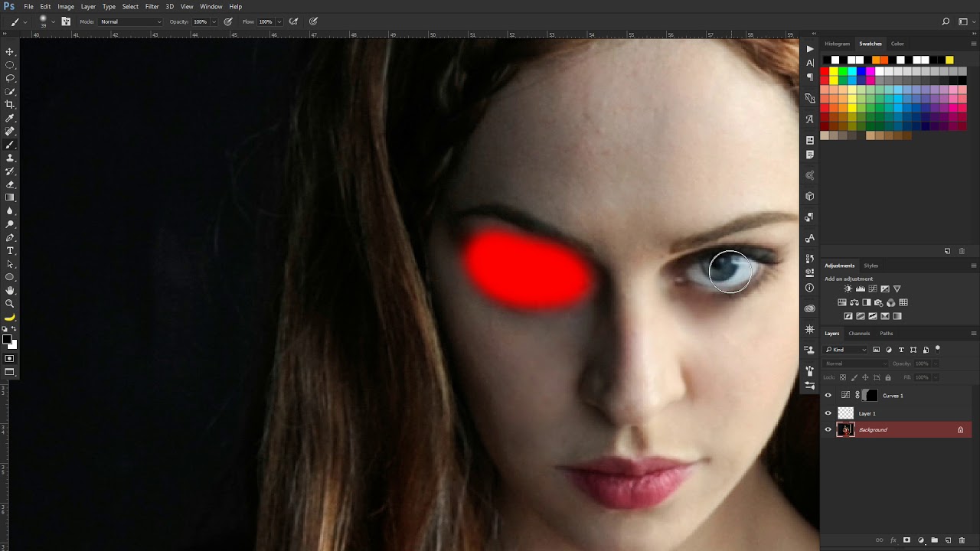The height and width of the screenshot is (551, 980).
Task: Create a new layer via the page icon
Action: [948, 540]
